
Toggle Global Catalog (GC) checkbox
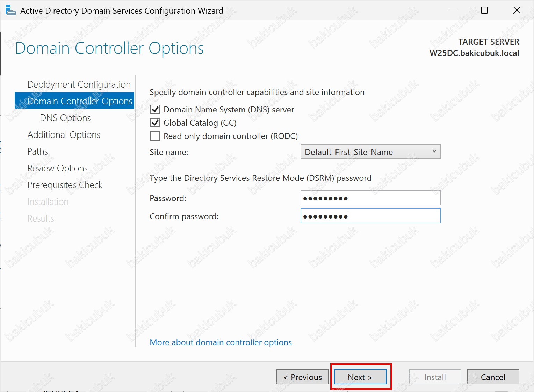(x=155, y=123)
